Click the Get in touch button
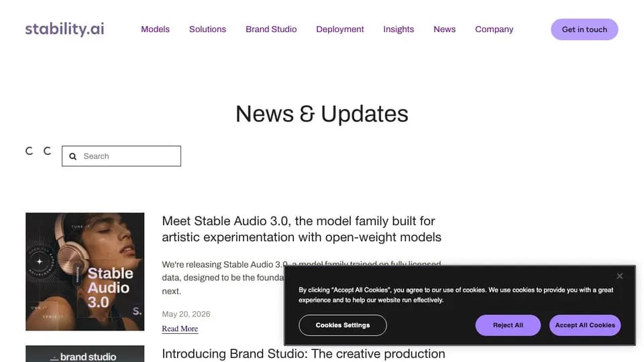This screenshot has height=362, width=644. click(584, 29)
